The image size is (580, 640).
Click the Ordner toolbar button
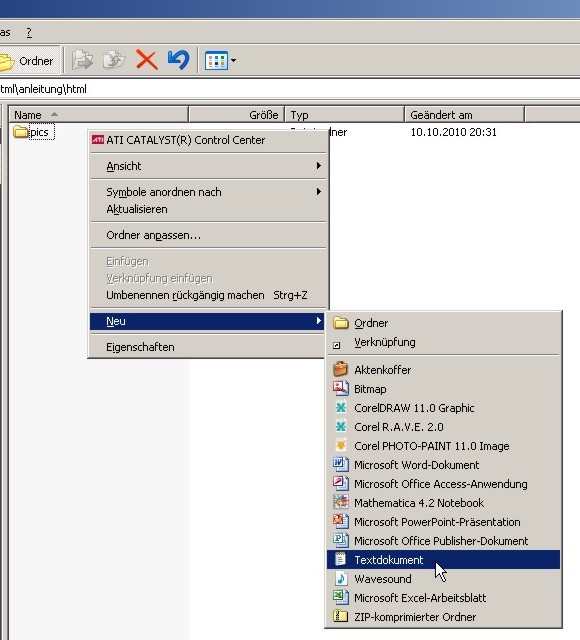(29, 61)
